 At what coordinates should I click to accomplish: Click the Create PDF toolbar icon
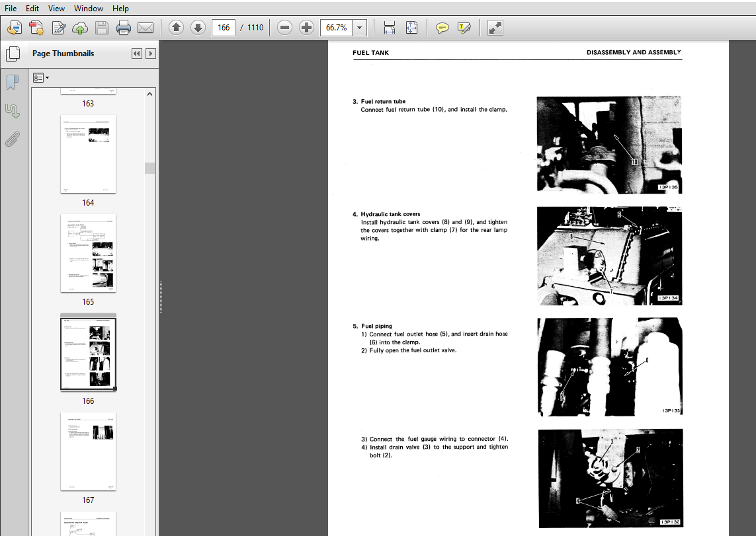coord(36,28)
